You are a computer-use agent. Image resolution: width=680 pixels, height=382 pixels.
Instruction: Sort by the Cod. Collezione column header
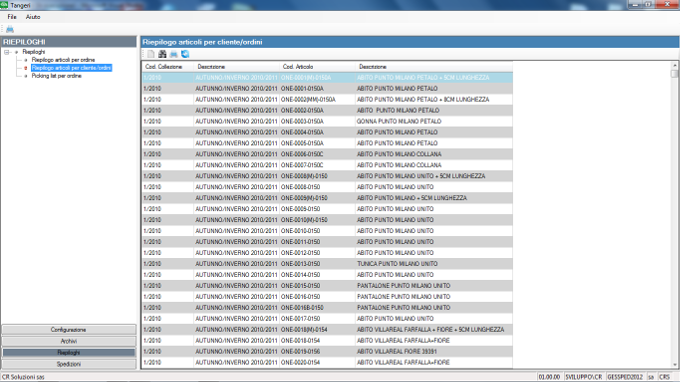tap(167, 67)
